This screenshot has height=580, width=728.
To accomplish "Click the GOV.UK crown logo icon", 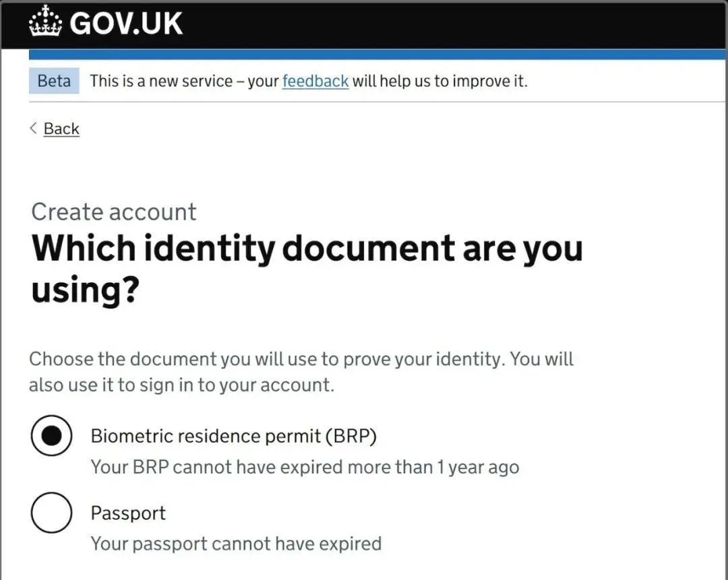I will click(45, 22).
